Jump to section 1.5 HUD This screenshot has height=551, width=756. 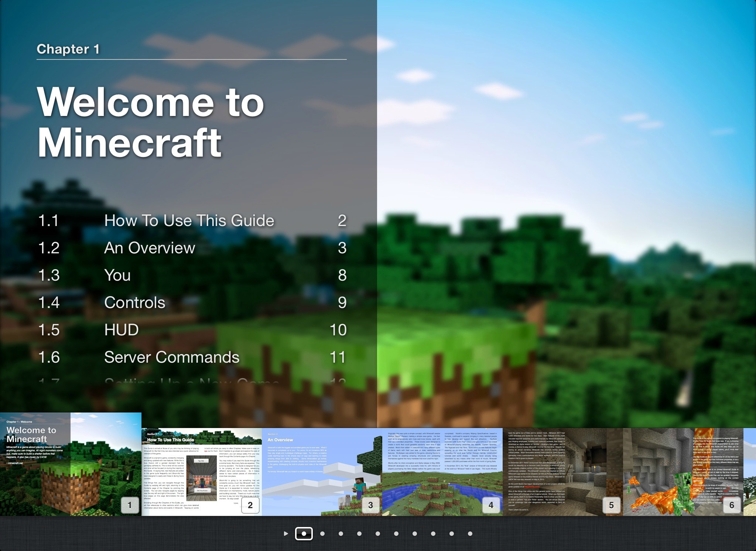coord(192,330)
